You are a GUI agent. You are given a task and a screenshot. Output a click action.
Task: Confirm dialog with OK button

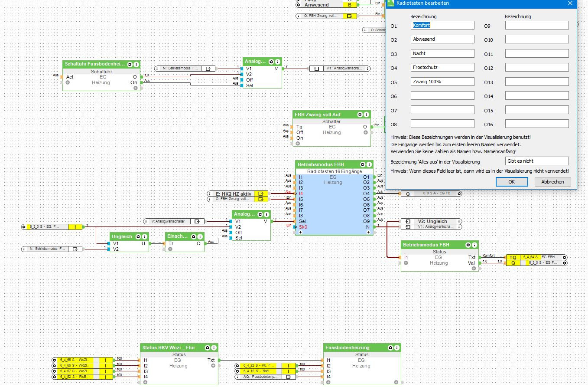point(511,182)
